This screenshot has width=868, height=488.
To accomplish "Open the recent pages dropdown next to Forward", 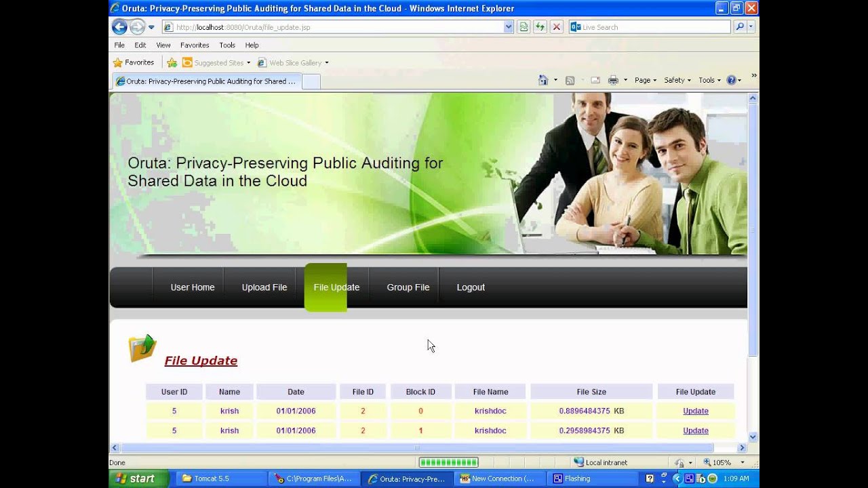I will point(151,28).
